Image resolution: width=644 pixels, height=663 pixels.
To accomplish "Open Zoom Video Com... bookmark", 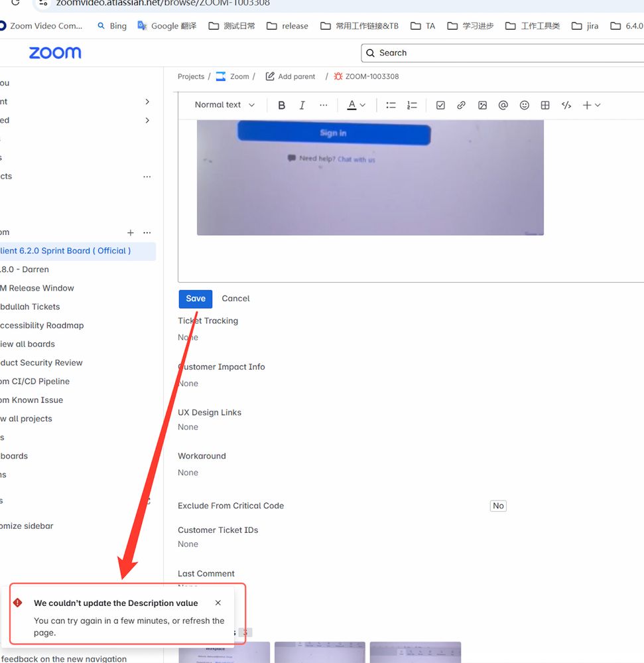I will tap(41, 26).
